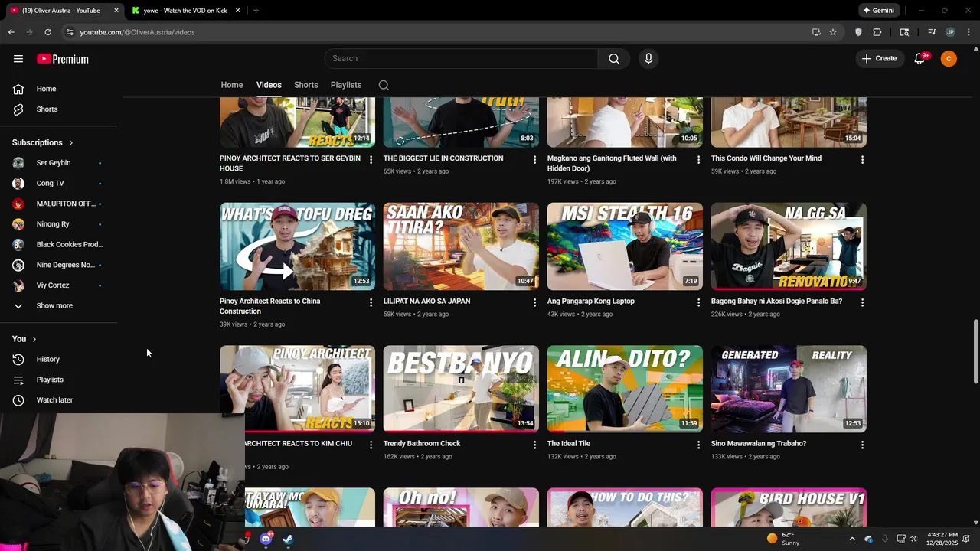The image size is (980, 551).
Task: Click the page vertical scrollbar thumb
Action: click(975, 352)
